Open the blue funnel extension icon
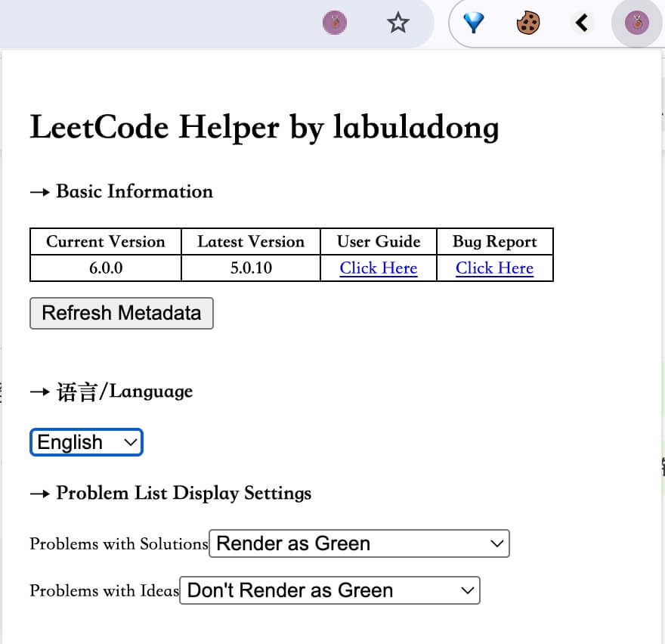Viewport: 665px width, 644px height. [x=473, y=23]
